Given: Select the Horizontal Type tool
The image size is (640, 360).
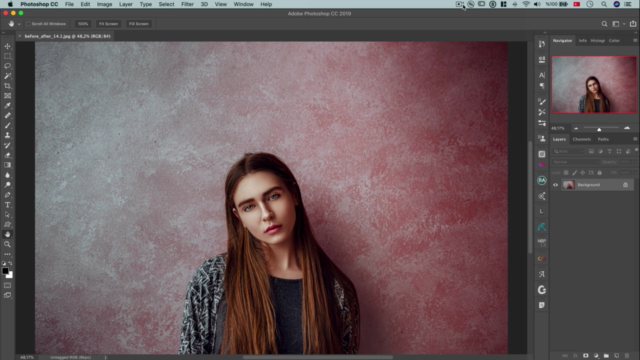Looking at the screenshot, I should pyautogui.click(x=7, y=205).
